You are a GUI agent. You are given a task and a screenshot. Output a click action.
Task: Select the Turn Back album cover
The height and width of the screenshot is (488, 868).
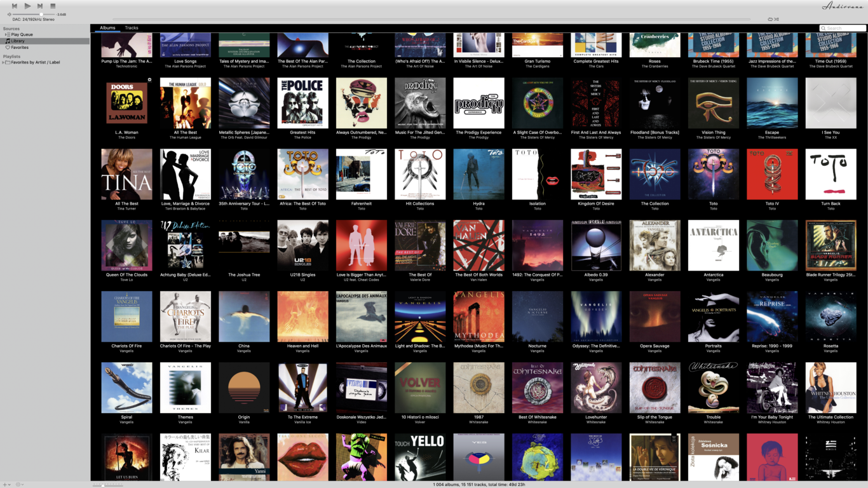[831, 174]
